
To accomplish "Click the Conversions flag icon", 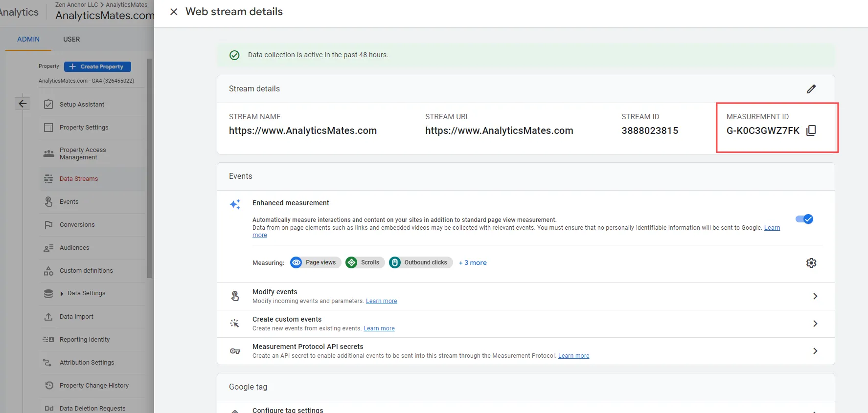I will [48, 225].
